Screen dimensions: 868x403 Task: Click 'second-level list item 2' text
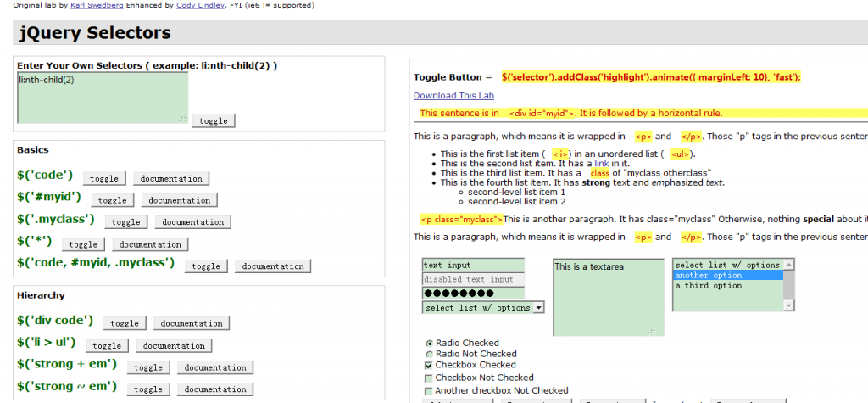516,202
